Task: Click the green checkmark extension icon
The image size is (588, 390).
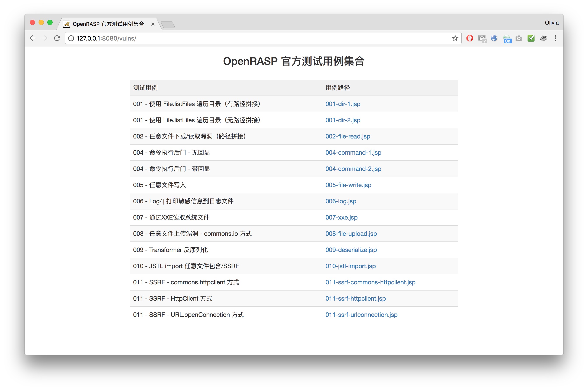Action: coord(531,38)
